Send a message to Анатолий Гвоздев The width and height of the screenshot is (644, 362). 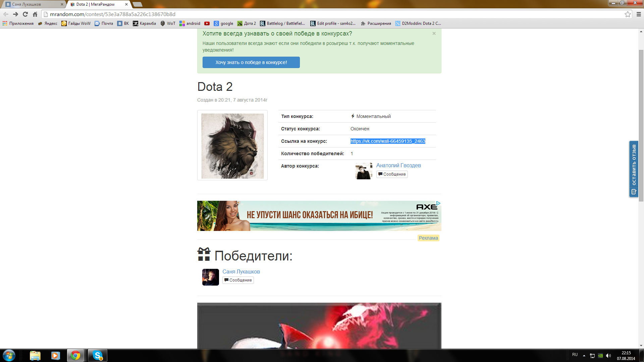point(392,174)
